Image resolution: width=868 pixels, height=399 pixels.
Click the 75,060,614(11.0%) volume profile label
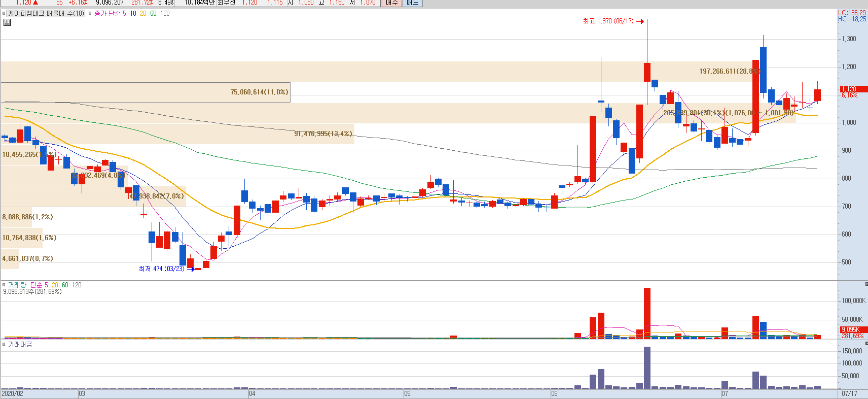point(259,92)
